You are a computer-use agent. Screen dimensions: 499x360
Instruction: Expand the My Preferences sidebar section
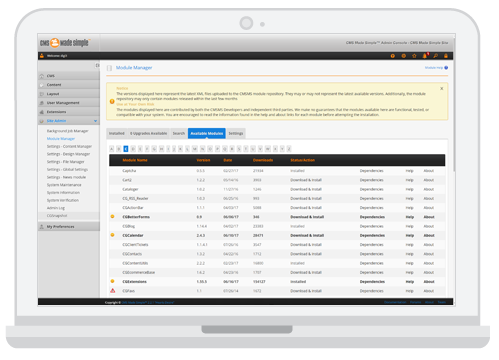(69, 227)
